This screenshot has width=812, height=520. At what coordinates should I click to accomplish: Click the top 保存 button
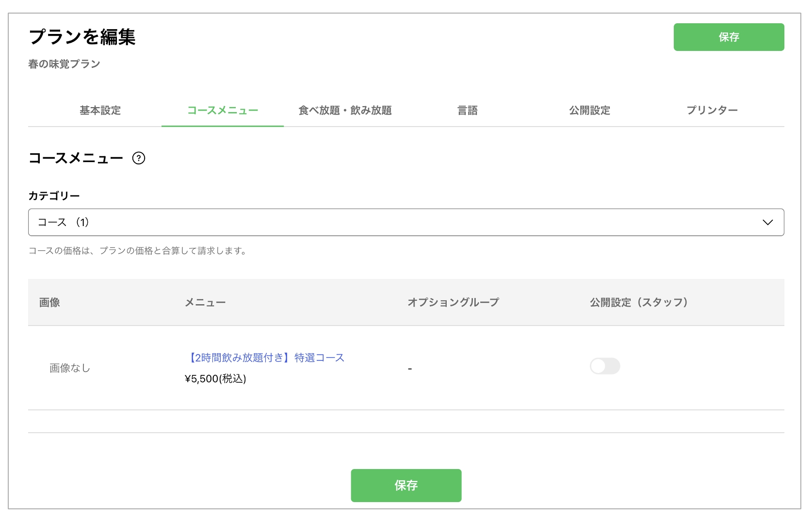[728, 37]
